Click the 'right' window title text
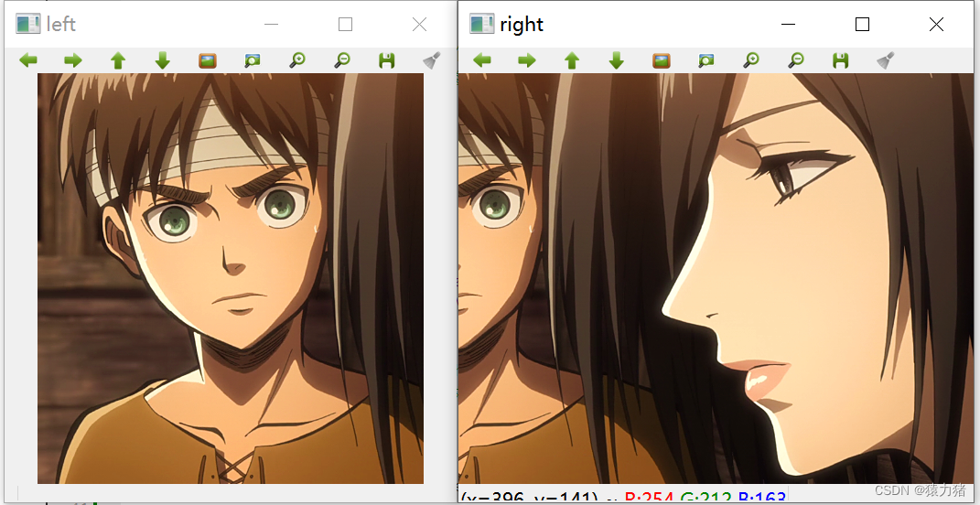This screenshot has height=505, width=980. (x=522, y=25)
